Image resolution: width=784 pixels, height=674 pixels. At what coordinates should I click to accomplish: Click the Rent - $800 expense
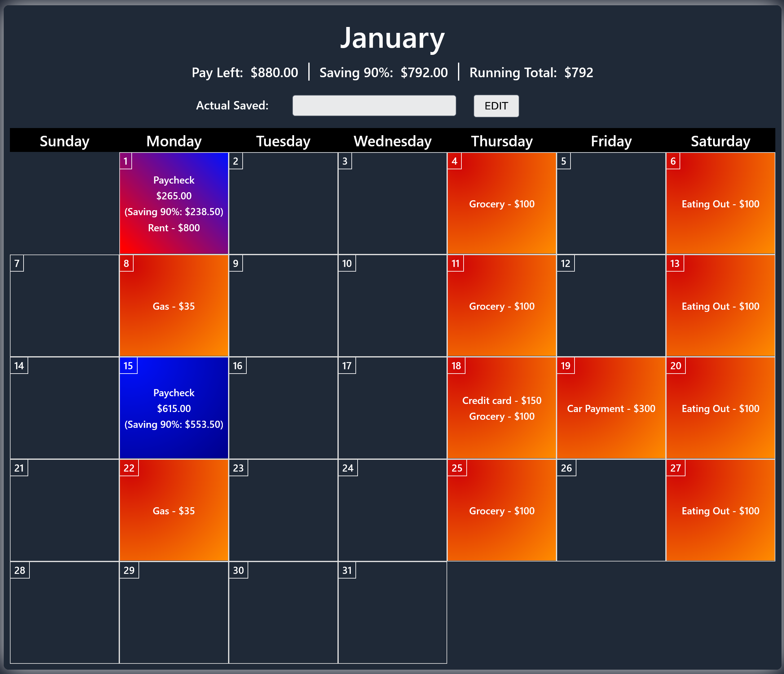pos(173,228)
